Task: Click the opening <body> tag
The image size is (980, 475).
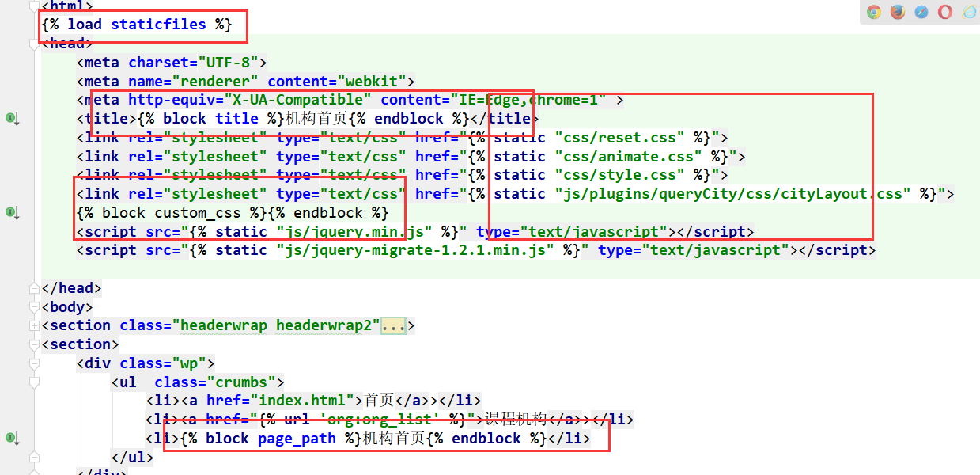Action: pos(67,307)
